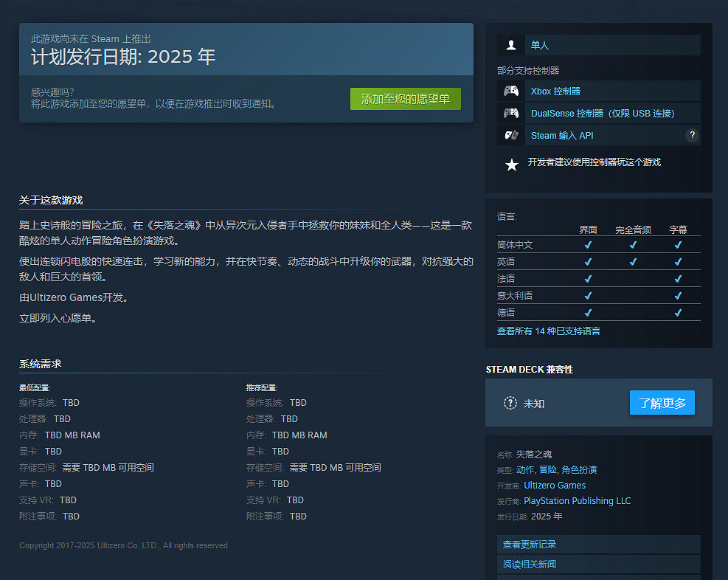This screenshot has height=580, width=728.
Task: Select the DualSense 控制器 gamepad icon
Action: click(x=510, y=112)
